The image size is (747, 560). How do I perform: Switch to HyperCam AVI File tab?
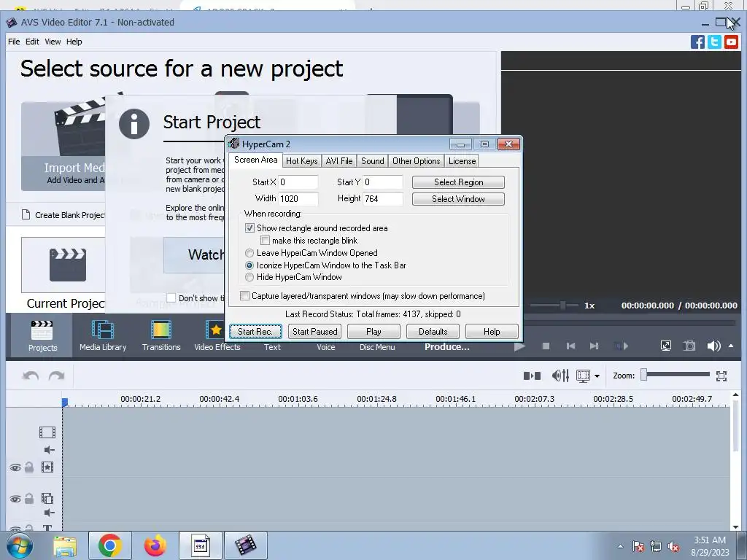338,161
